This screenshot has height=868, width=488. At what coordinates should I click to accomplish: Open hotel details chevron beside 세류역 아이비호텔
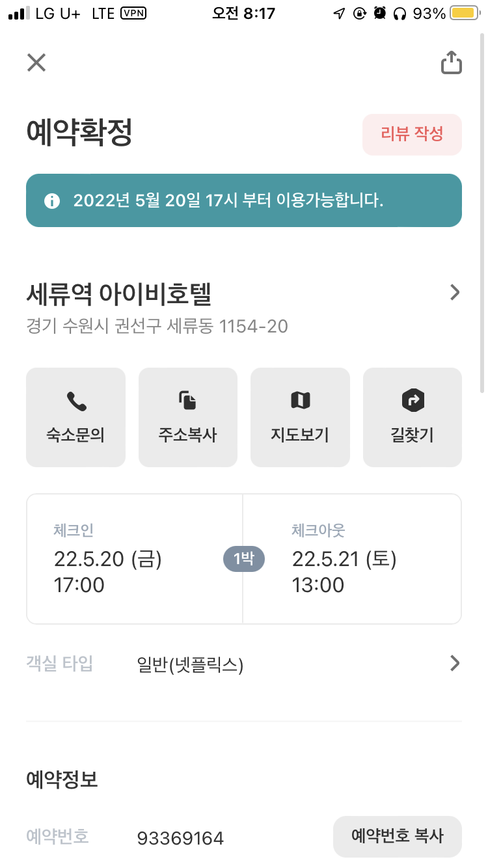(455, 293)
